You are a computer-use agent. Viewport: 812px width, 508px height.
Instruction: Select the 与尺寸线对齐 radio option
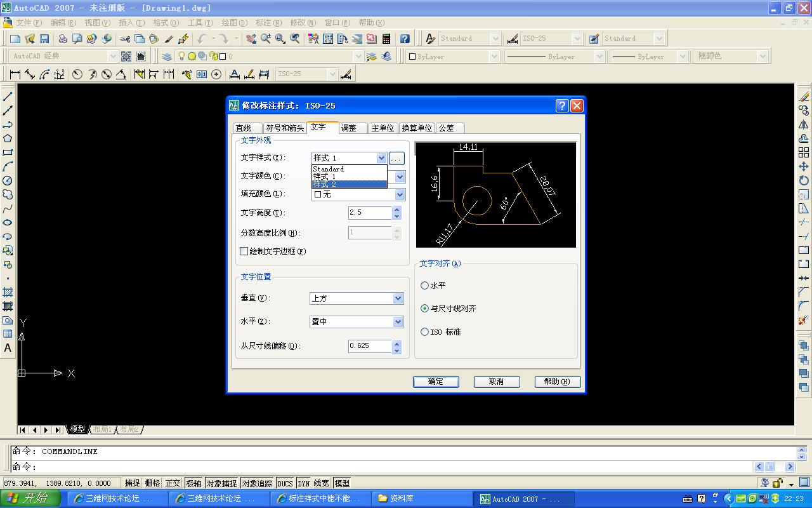(424, 309)
